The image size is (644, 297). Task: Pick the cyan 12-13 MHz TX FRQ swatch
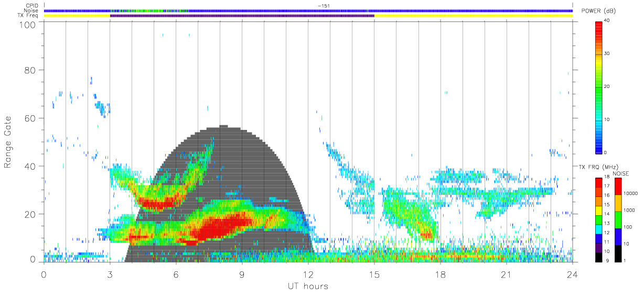(598, 229)
